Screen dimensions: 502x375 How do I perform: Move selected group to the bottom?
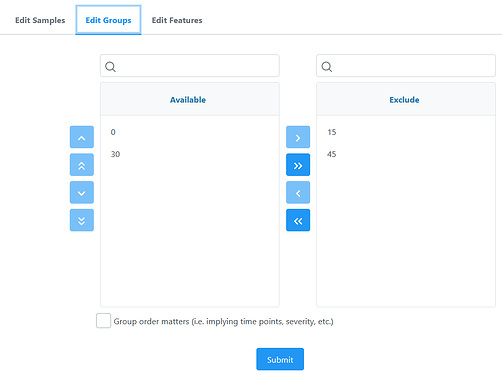[x=82, y=220]
